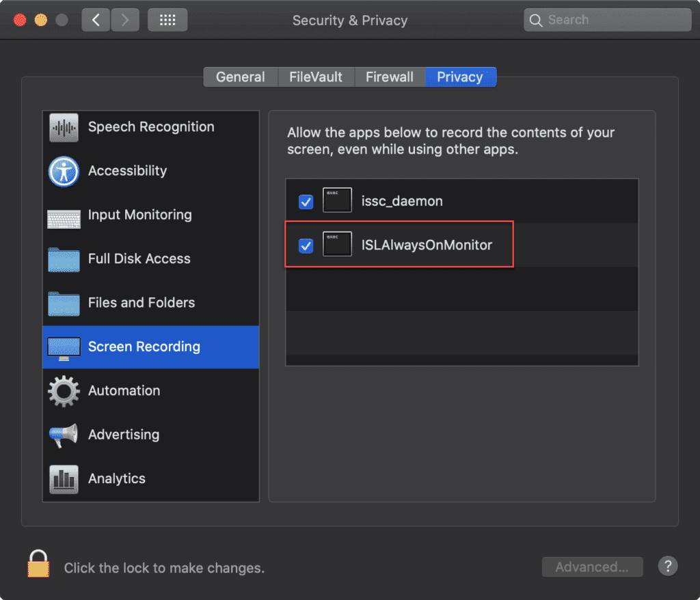The height and width of the screenshot is (600, 700).
Task: Click the Advanced... button
Action: click(592, 567)
